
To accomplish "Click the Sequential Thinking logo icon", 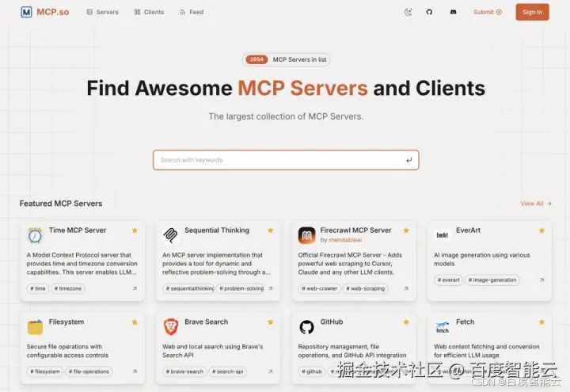I will point(170,235).
